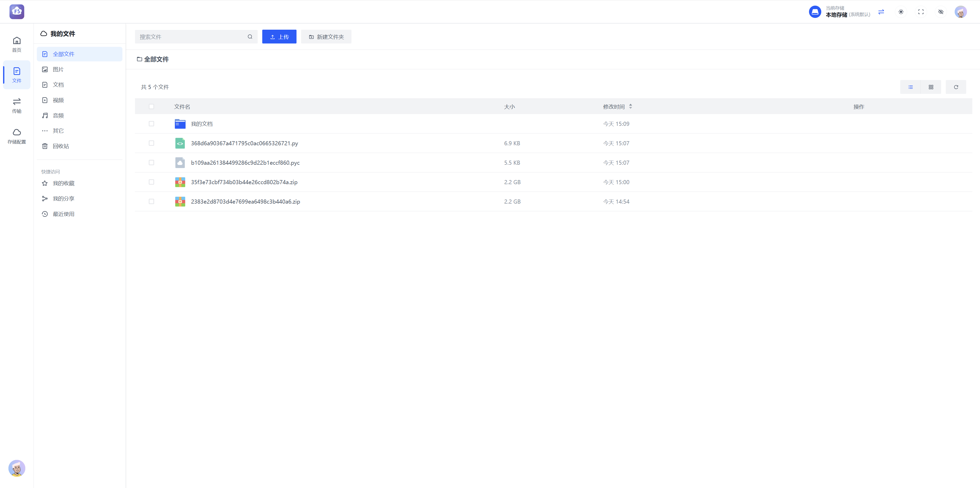Screen dimensions: 980x488
Task: Enter fullscreen mode via top bar icon
Action: (x=921, y=12)
